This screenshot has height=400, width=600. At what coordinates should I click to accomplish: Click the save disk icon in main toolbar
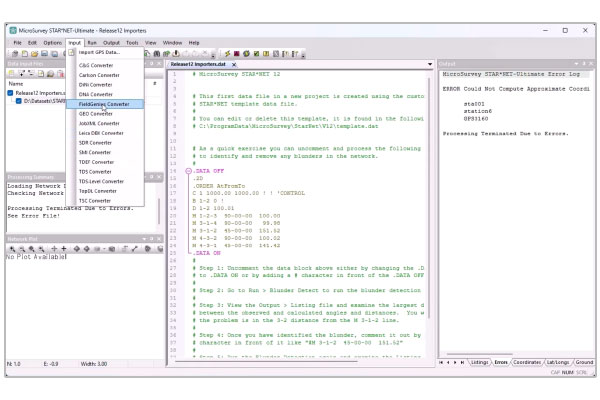[44, 54]
